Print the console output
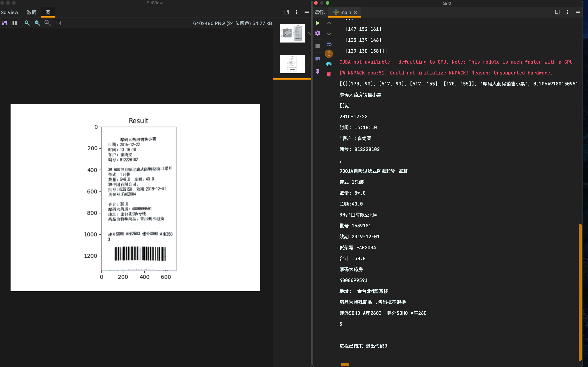Viewport: 588px width, 367px height. [329, 64]
